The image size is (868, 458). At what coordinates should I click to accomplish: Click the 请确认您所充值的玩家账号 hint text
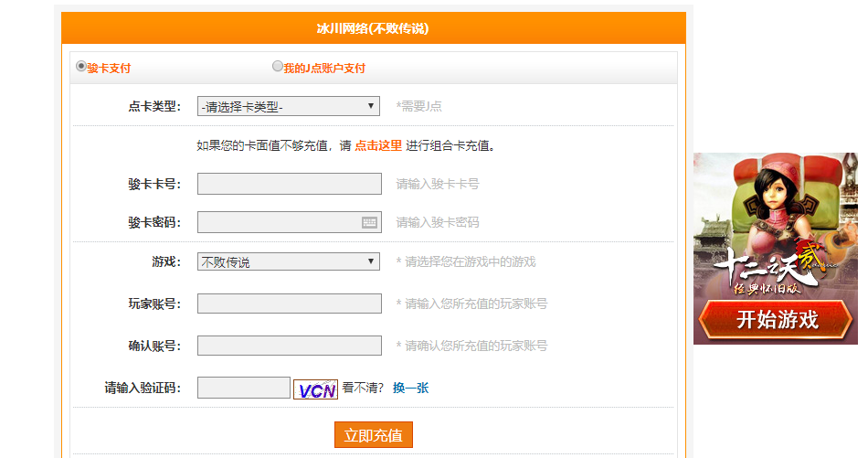471,346
